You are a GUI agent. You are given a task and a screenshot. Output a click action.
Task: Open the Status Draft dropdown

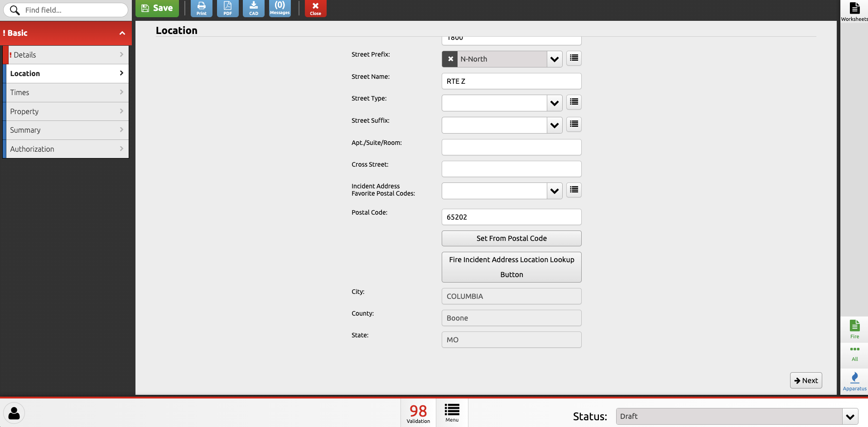click(x=850, y=417)
